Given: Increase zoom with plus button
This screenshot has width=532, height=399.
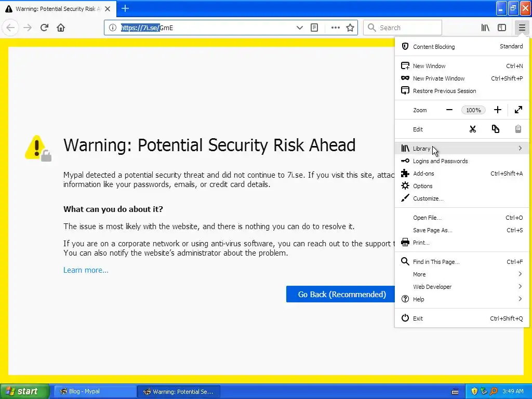Looking at the screenshot, I should click(497, 110).
